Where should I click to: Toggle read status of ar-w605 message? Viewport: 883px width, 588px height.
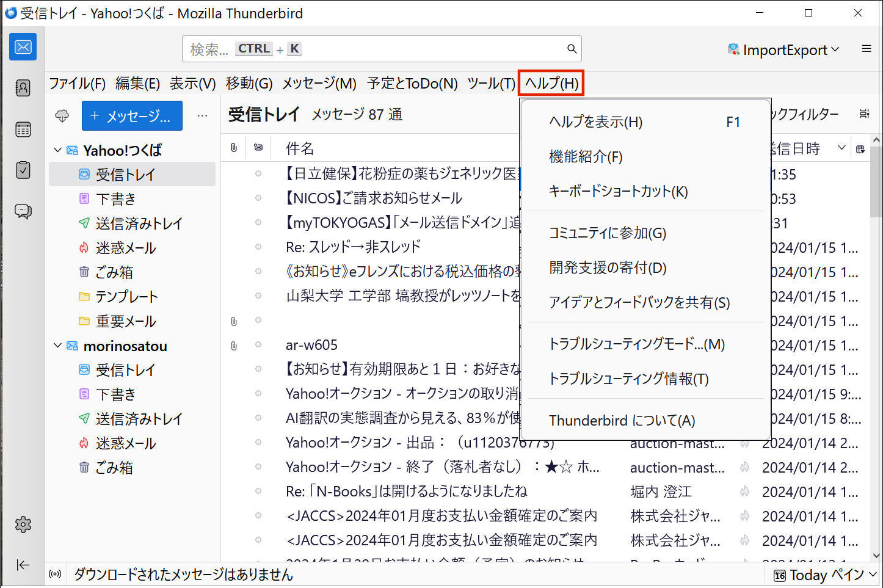point(258,345)
